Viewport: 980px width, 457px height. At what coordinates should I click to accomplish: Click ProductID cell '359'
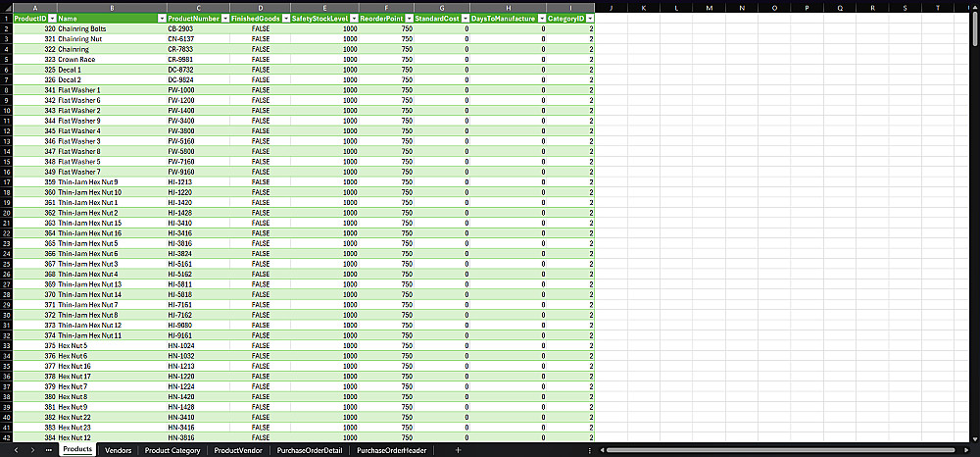34,182
